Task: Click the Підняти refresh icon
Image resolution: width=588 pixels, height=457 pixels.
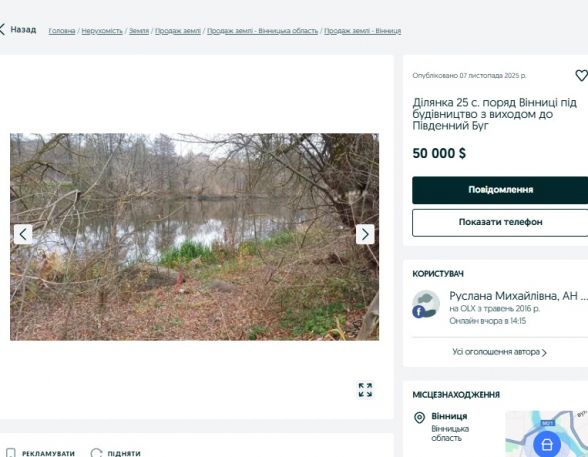Action: coord(96,453)
